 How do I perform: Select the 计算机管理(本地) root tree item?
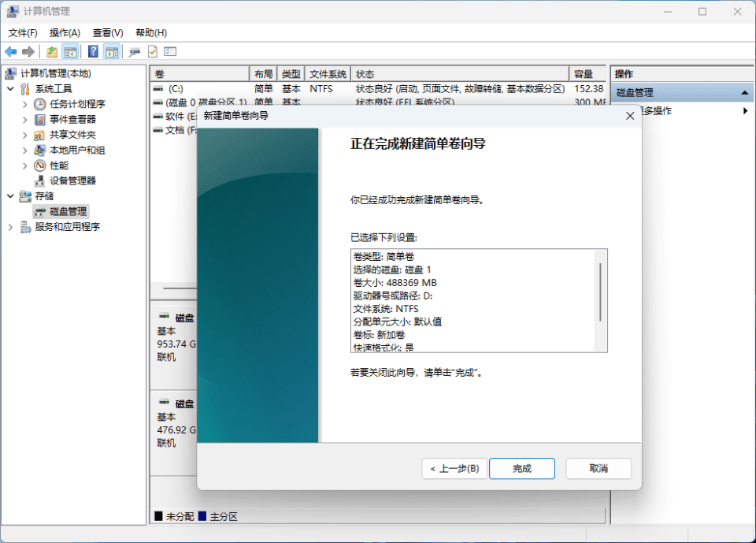[55, 73]
